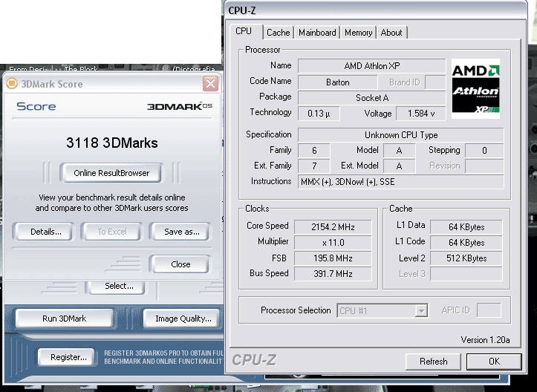537x392 pixels.
Task: Start benchmark with Run 3DMark
Action: (64, 318)
